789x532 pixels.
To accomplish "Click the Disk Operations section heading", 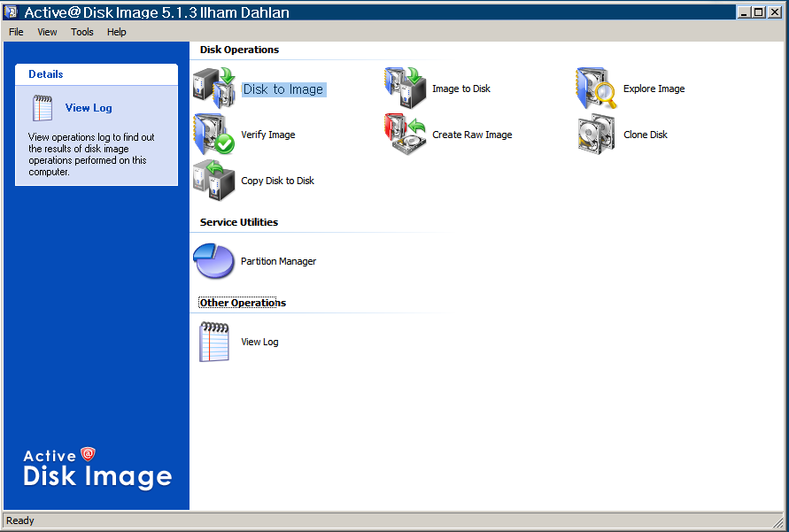I will pos(239,50).
